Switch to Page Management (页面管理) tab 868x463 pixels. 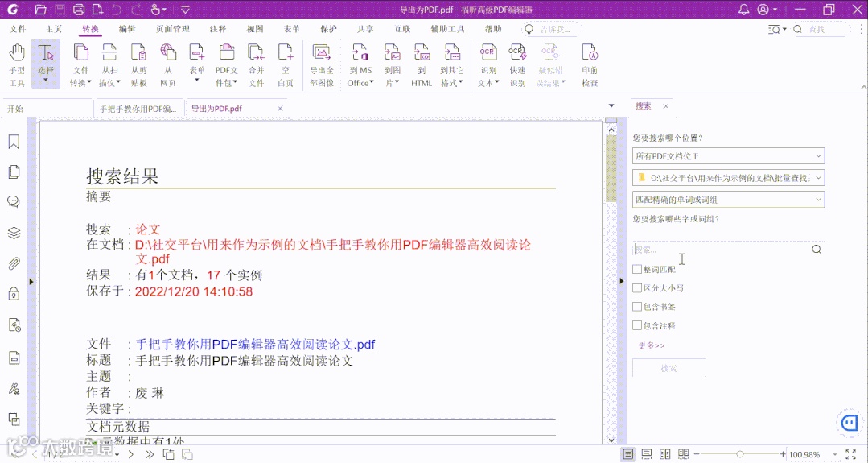[173, 29]
